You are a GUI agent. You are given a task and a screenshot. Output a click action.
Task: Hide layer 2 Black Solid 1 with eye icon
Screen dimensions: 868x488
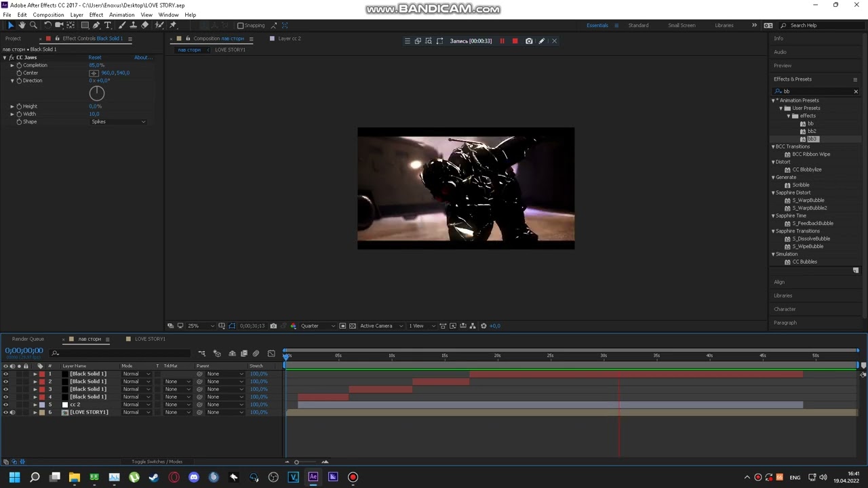(5, 382)
